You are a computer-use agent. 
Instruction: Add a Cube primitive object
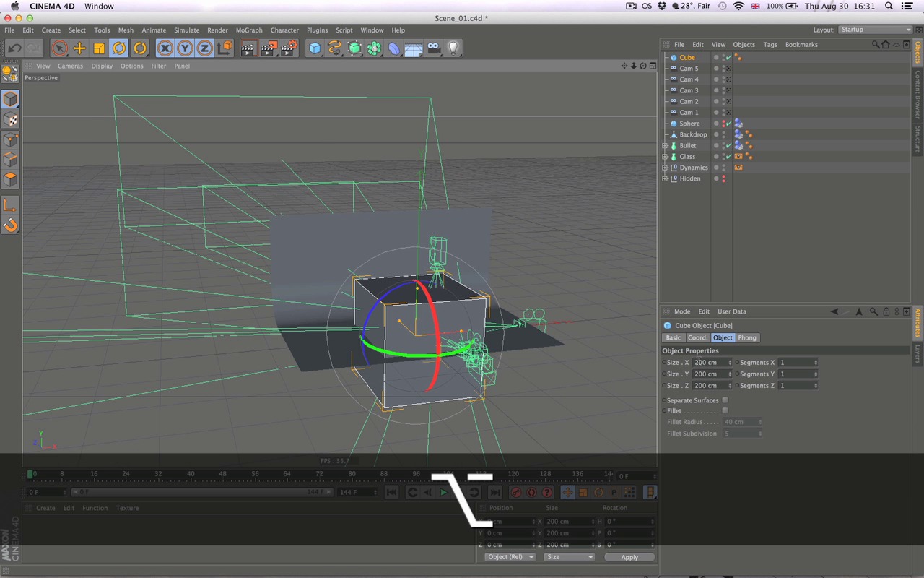pyautogui.click(x=315, y=48)
